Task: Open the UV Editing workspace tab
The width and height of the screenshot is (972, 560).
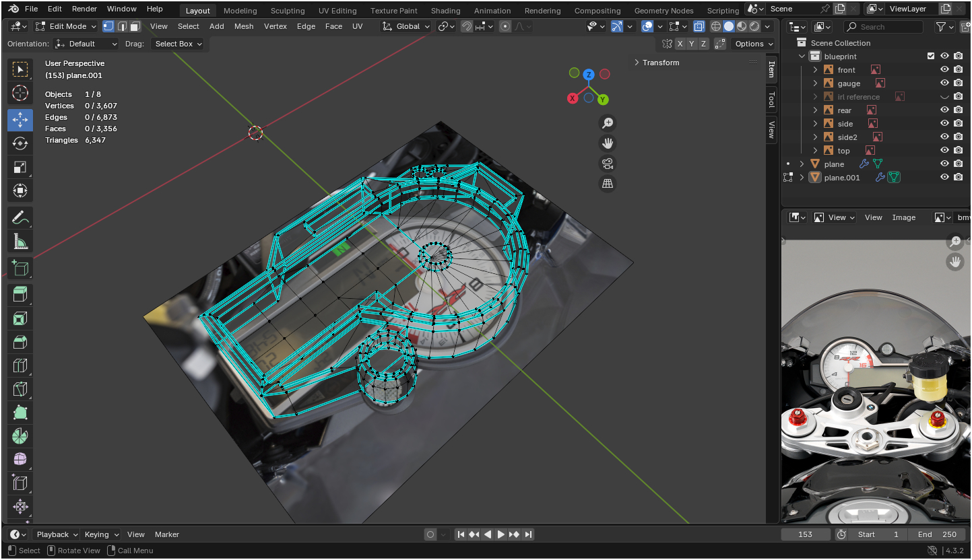Action: [x=337, y=11]
